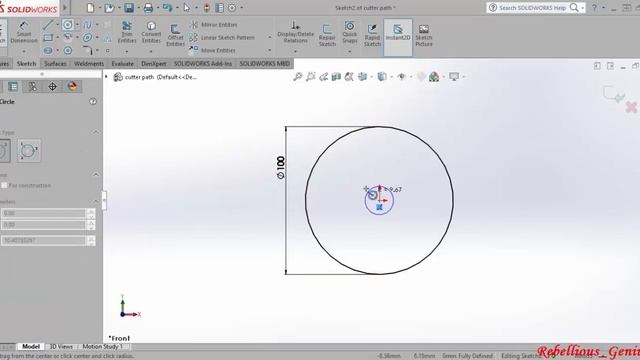
Task: Select the Line sketch tool
Action: click(x=48, y=25)
